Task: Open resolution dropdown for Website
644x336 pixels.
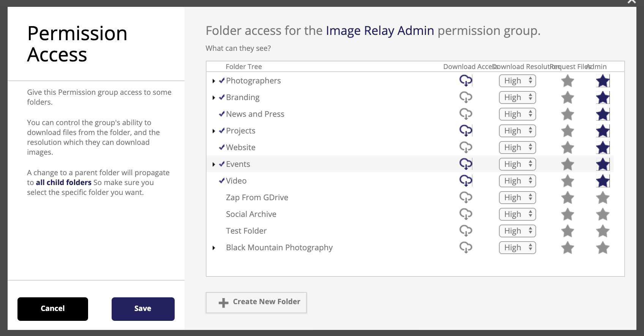Action: pos(518,148)
